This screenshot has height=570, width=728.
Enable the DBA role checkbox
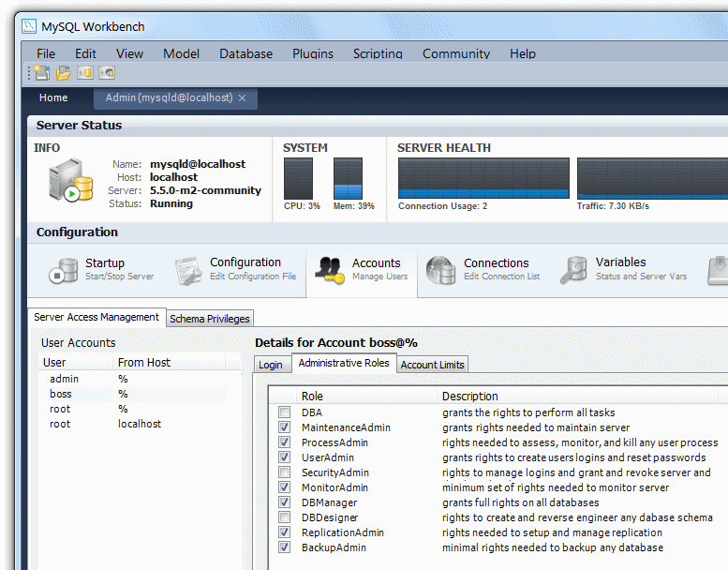[284, 412]
